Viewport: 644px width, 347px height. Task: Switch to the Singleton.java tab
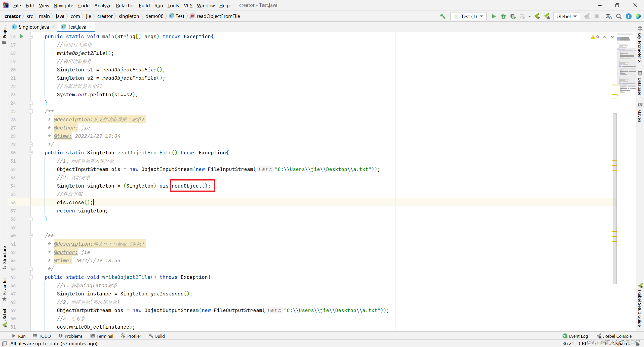click(33, 27)
